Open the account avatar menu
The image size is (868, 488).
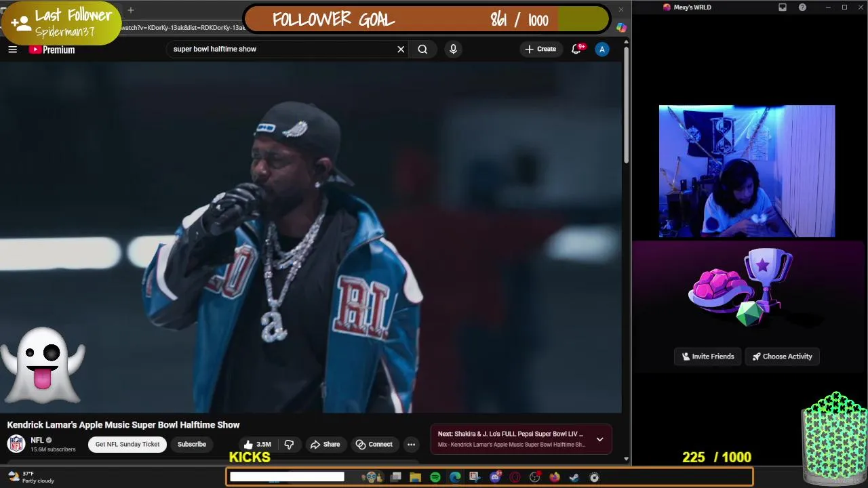[601, 49]
